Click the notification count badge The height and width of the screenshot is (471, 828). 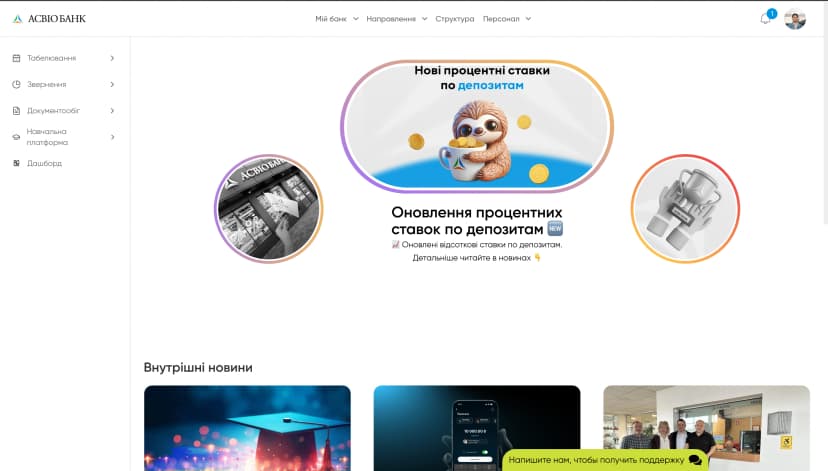[x=772, y=13]
